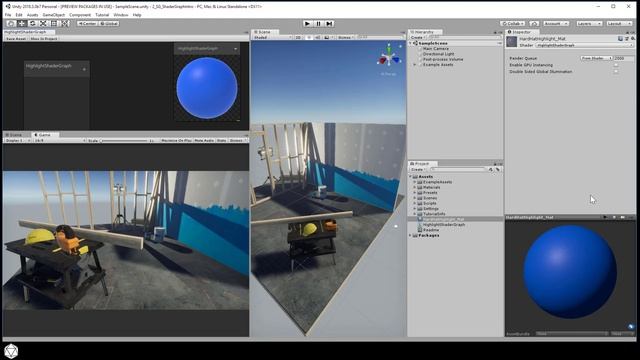Viewport: 640px width, 360px height.
Task: Click the Step frame button
Action: 329,24
